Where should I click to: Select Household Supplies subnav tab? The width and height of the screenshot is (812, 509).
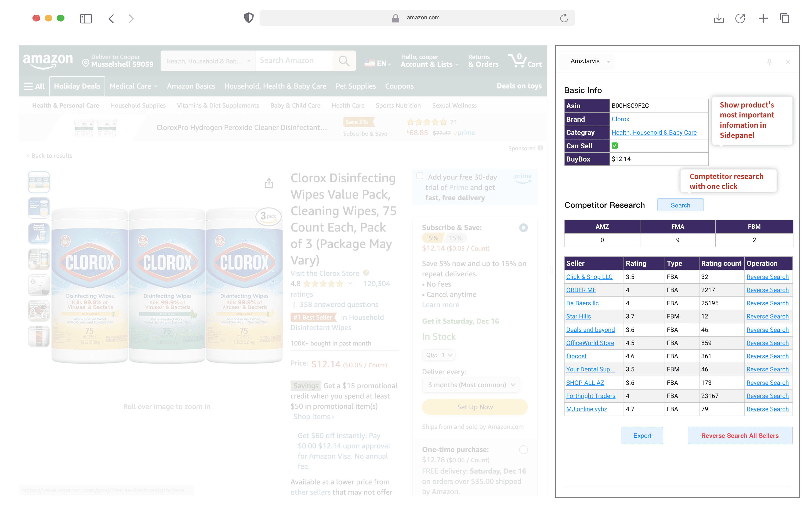(138, 105)
